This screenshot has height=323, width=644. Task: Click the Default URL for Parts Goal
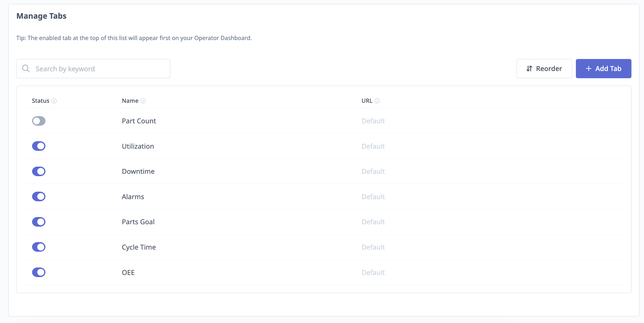373,222
